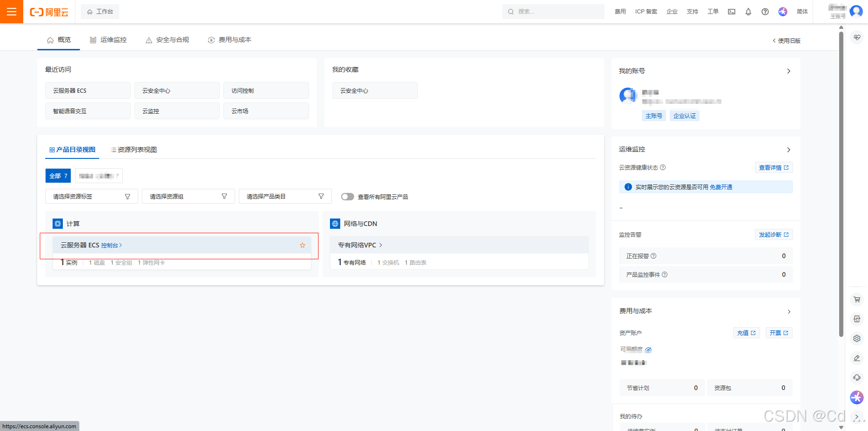Image resolution: width=868 pixels, height=431 pixels.
Task: Switch language via 简体
Action: pyautogui.click(x=802, y=12)
